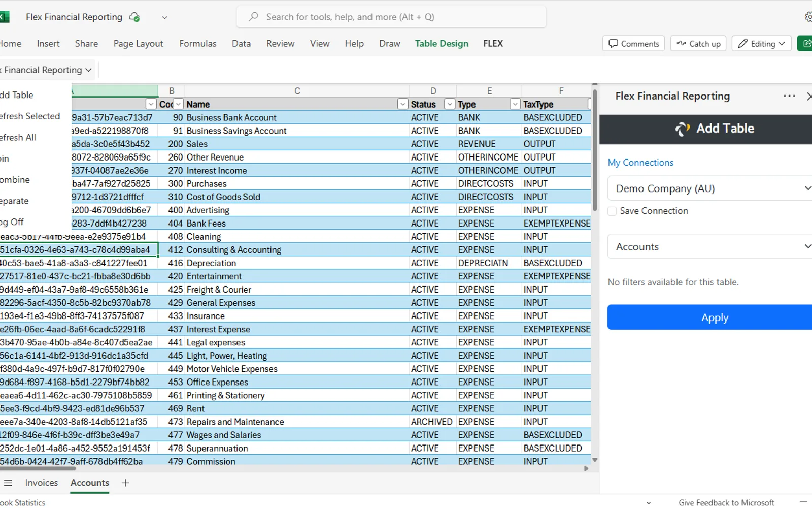Open the Editing mode dropdown

[761, 43]
